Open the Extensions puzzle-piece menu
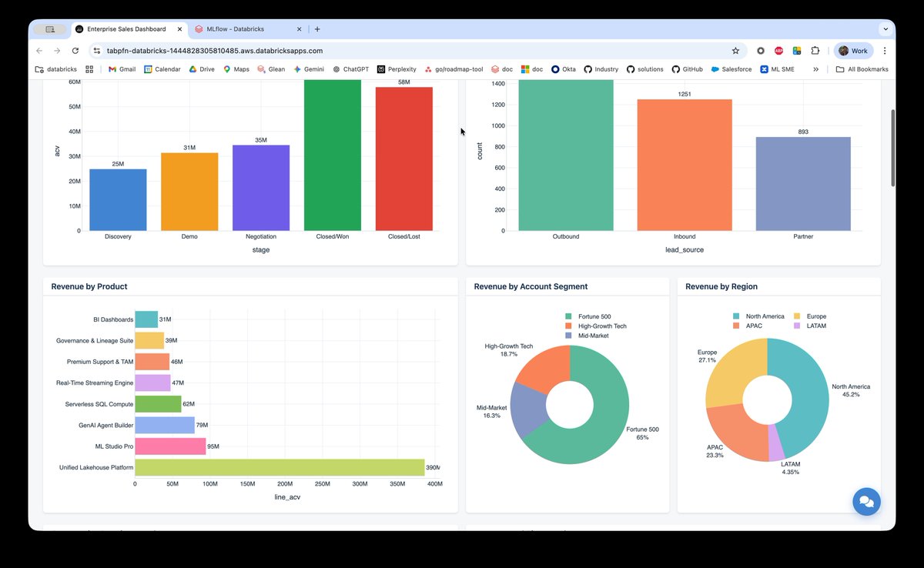Image resolution: width=924 pixels, height=568 pixels. (815, 51)
